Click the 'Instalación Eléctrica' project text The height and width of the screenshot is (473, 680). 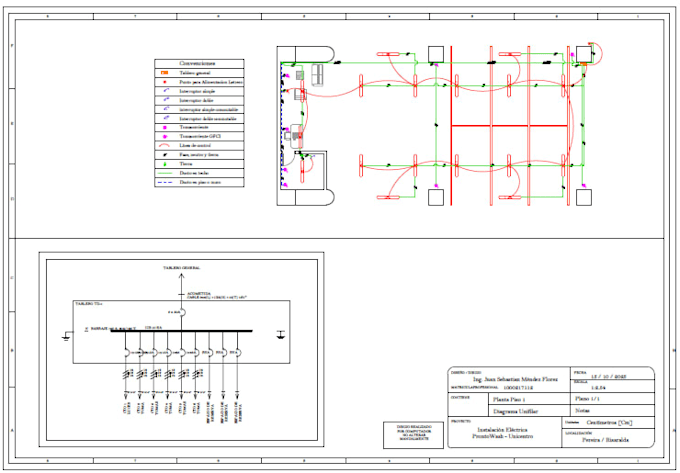tap(502, 430)
